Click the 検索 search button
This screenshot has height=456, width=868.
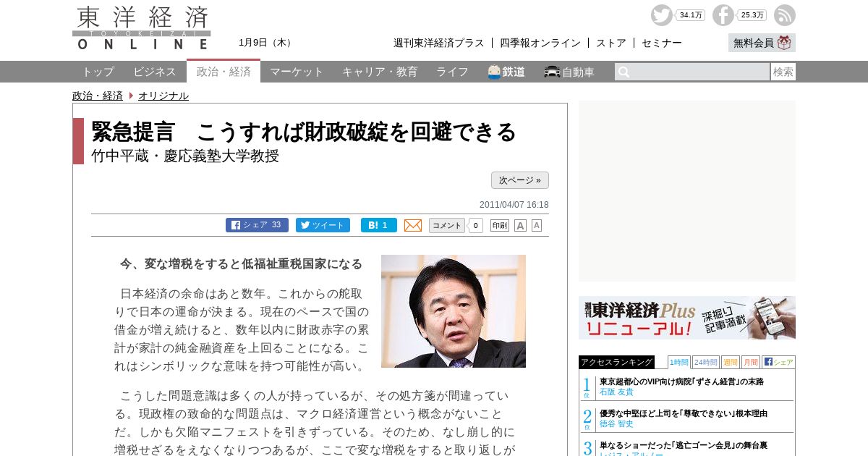[783, 72]
